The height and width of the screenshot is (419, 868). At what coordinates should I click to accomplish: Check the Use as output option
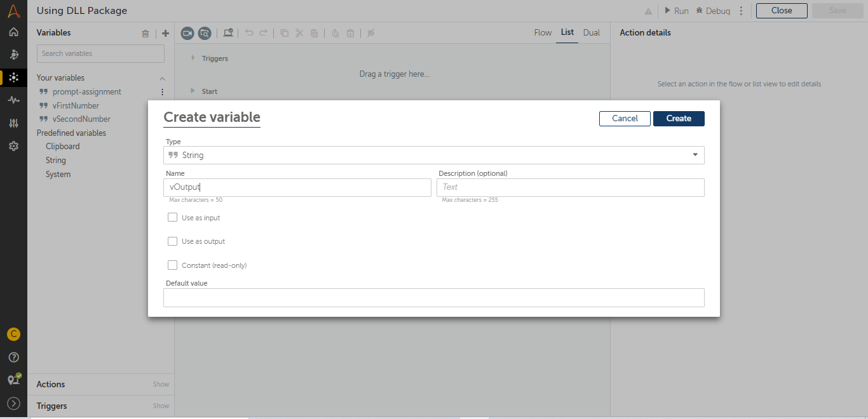tap(172, 241)
